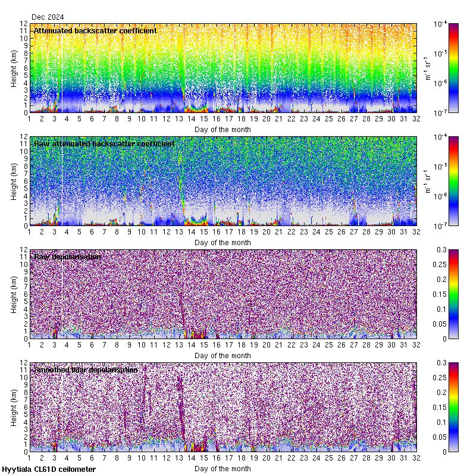The height and width of the screenshot is (476, 464).
Task: Click the 'Dec 2024' date label
Action: [x=47, y=17]
